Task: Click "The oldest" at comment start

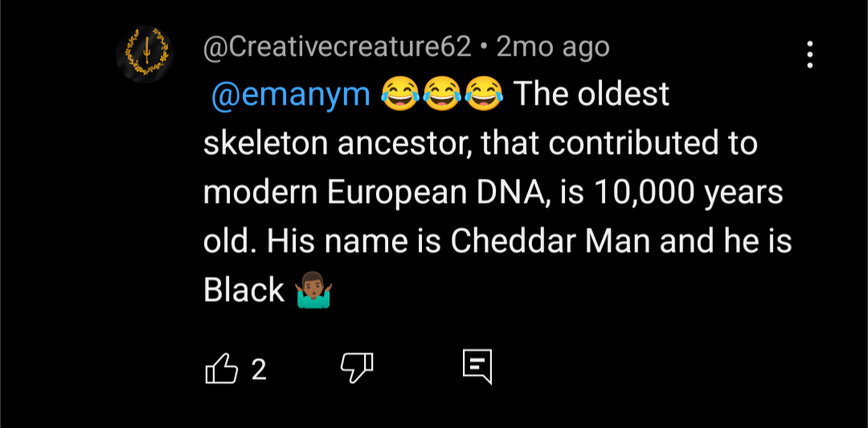Action: coord(591,95)
